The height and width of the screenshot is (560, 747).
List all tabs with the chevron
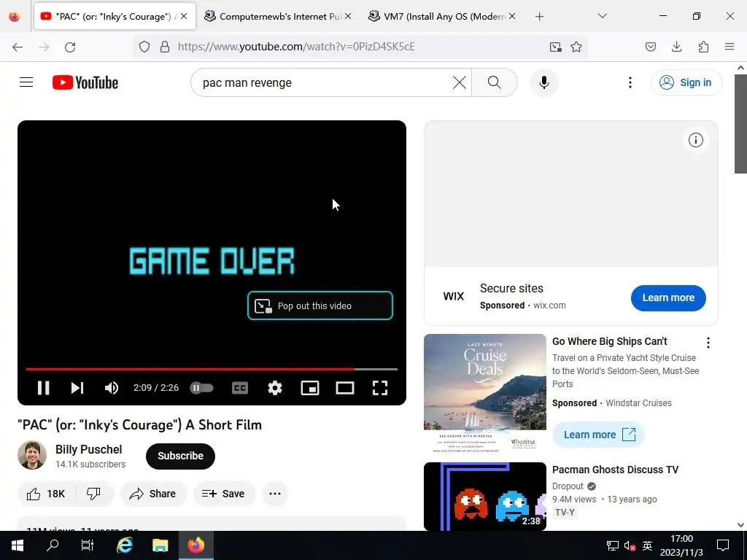(602, 16)
